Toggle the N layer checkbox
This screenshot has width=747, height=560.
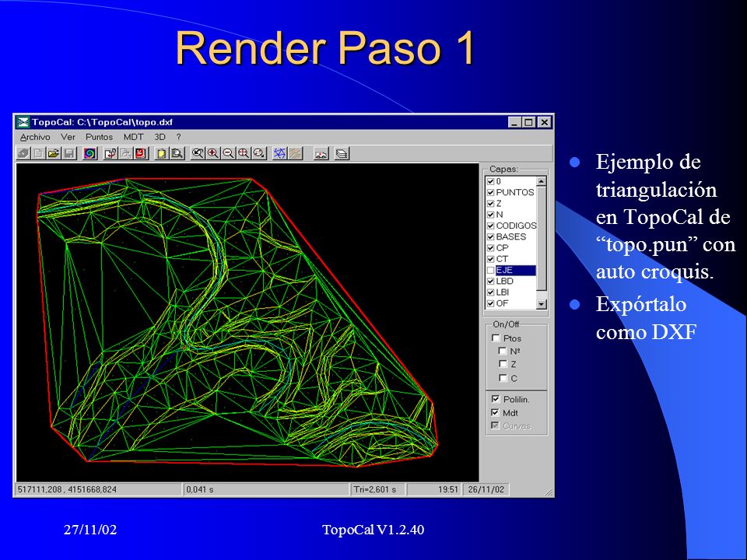tap(491, 215)
